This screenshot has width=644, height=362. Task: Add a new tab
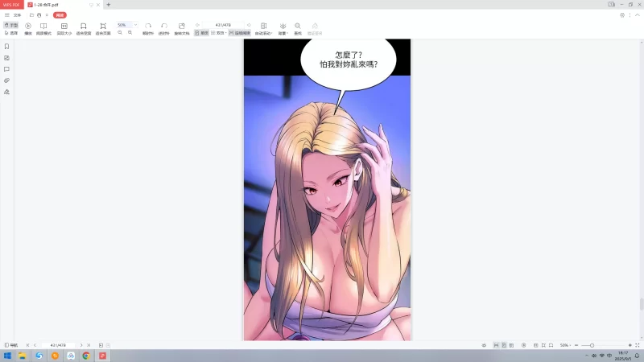click(x=109, y=5)
